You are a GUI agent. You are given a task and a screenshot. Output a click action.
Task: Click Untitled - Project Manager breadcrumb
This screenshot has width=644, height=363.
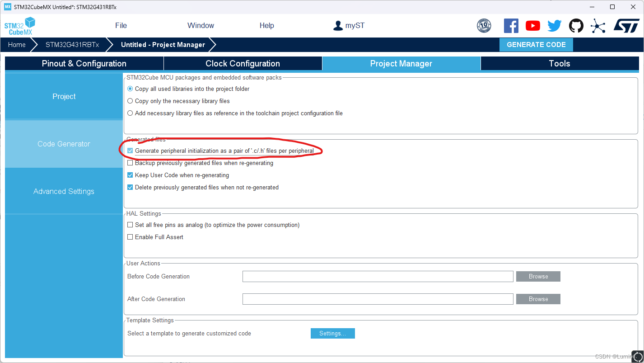click(x=163, y=45)
